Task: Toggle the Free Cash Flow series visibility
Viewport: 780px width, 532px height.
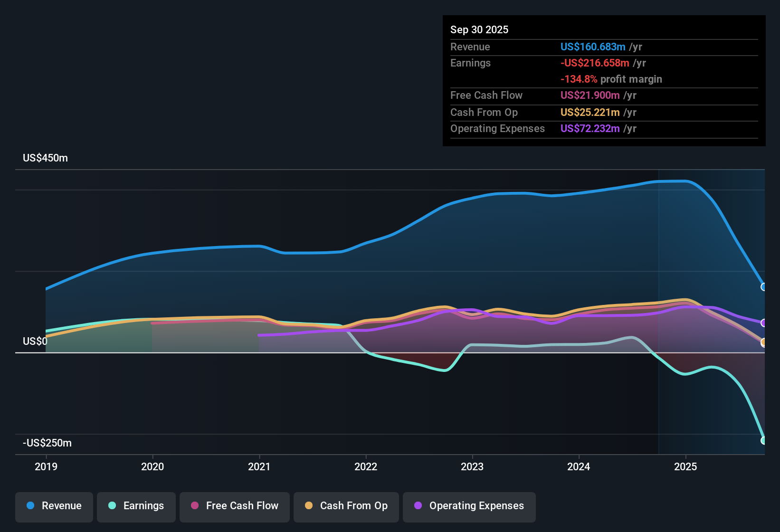Action: 234,507
